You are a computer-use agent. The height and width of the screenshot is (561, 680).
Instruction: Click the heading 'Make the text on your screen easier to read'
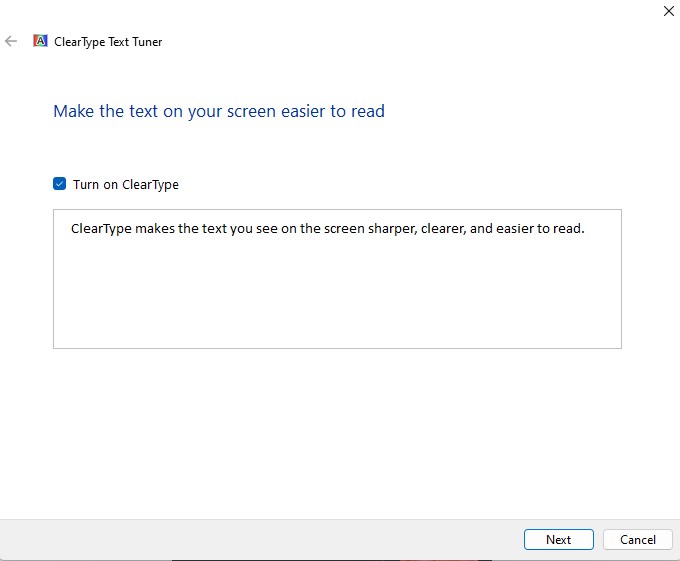[219, 111]
